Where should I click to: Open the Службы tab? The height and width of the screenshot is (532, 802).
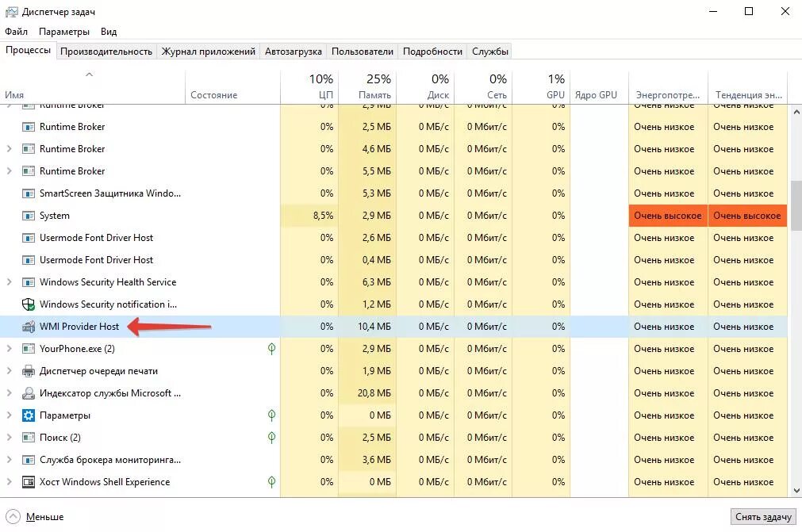(x=490, y=52)
